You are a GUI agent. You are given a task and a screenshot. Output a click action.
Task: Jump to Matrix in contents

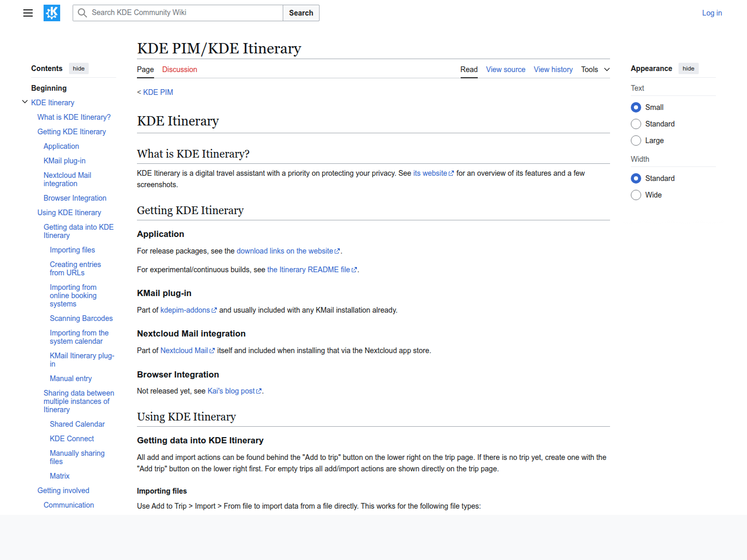[x=60, y=476]
